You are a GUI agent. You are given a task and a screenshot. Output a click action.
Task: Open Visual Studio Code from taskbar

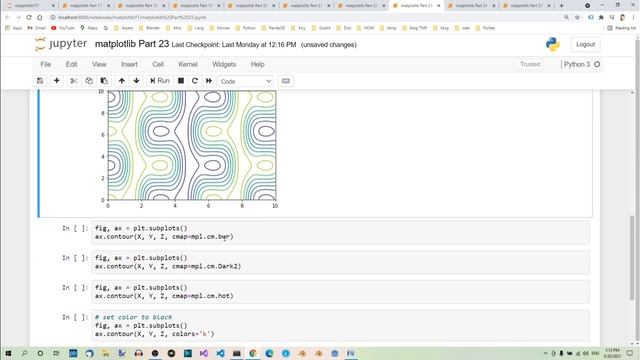220,353
